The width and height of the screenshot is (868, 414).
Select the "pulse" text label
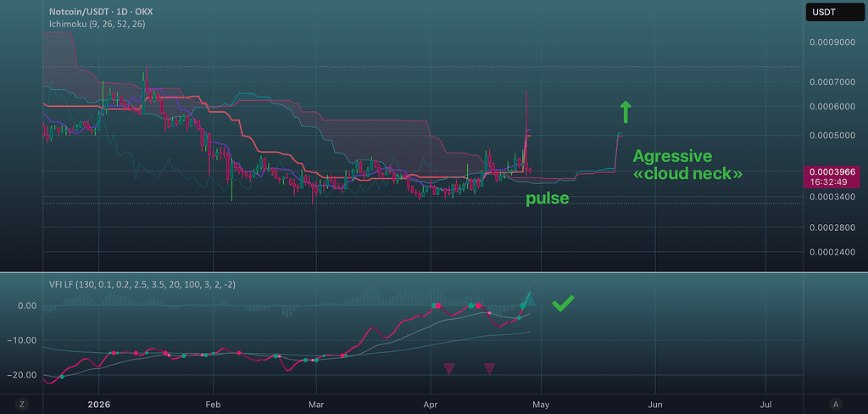point(547,199)
